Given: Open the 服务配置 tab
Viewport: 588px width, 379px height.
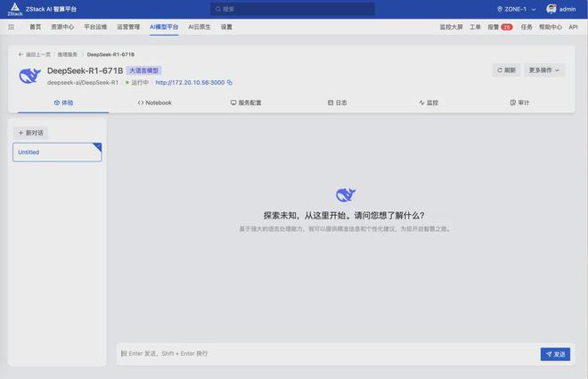Looking at the screenshot, I should (246, 103).
